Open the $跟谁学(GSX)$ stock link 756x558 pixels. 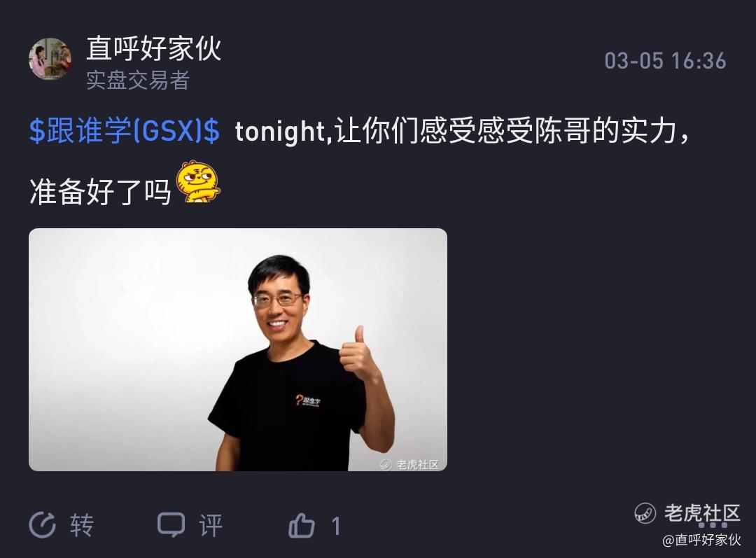click(125, 131)
